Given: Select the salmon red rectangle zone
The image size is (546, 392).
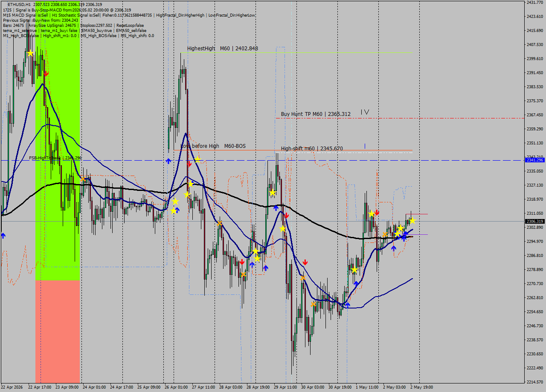Looking at the screenshot, I should pos(58,331).
